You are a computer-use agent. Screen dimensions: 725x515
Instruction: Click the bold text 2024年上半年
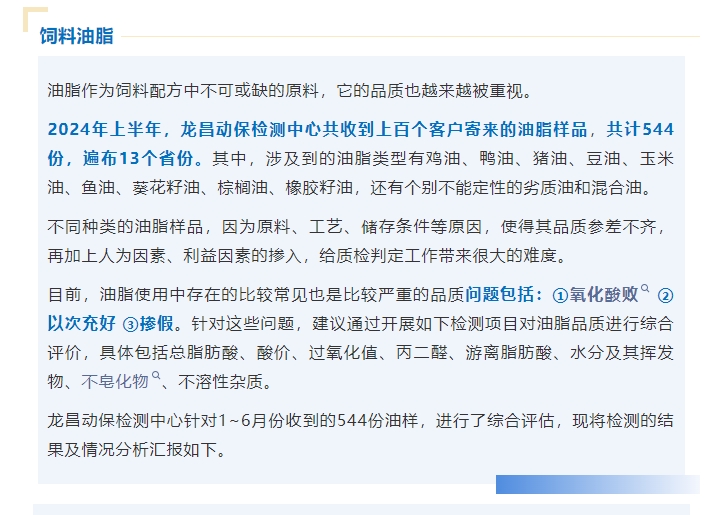104,129
